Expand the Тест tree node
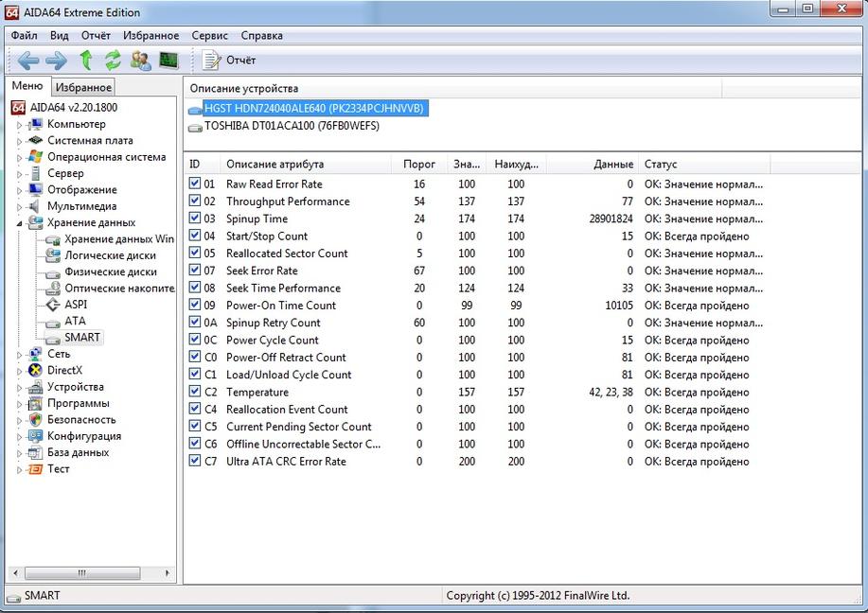The height and width of the screenshot is (613, 868). 19,470
